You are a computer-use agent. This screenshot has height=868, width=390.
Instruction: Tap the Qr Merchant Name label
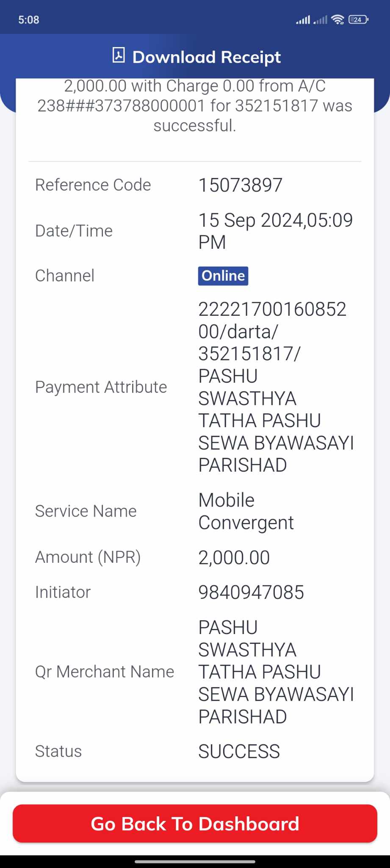click(105, 672)
